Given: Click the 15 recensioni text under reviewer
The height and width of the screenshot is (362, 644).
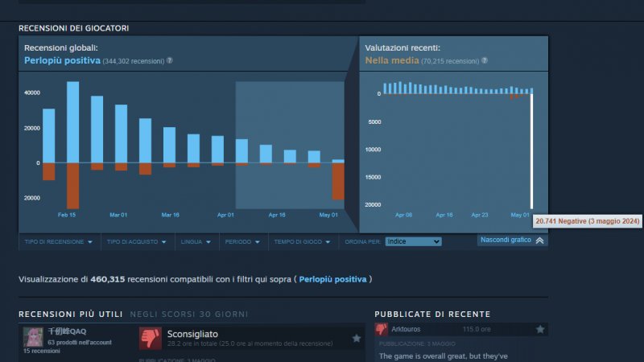Looking at the screenshot, I should pyautogui.click(x=42, y=351).
